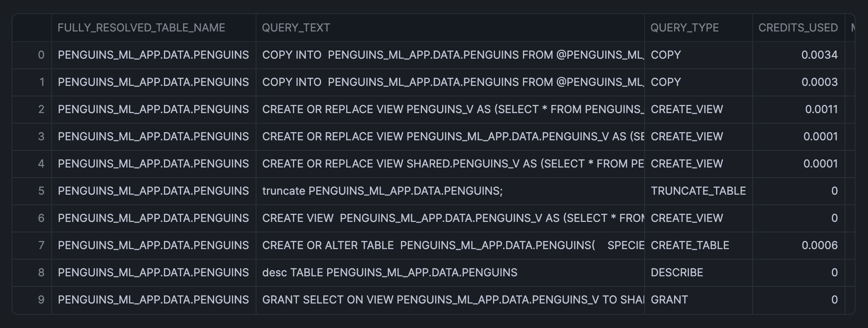868x328 pixels.
Task: Click the truncate PENGUINS query text cell
Action: pyautogui.click(x=382, y=191)
